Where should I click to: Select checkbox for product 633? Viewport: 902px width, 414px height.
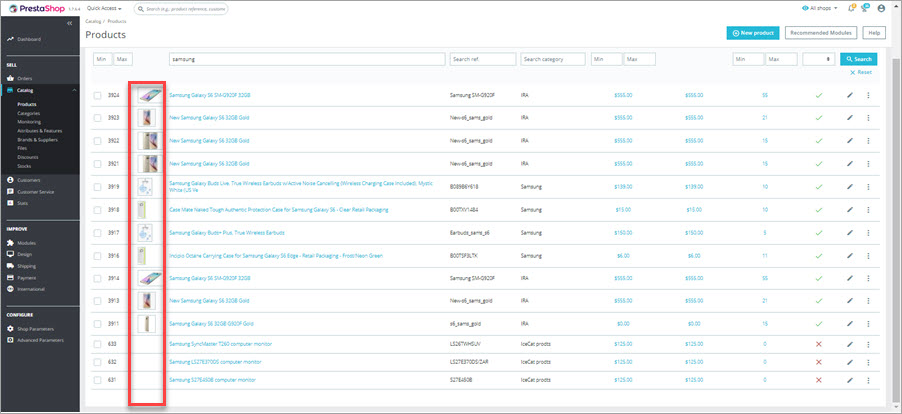tap(98, 344)
